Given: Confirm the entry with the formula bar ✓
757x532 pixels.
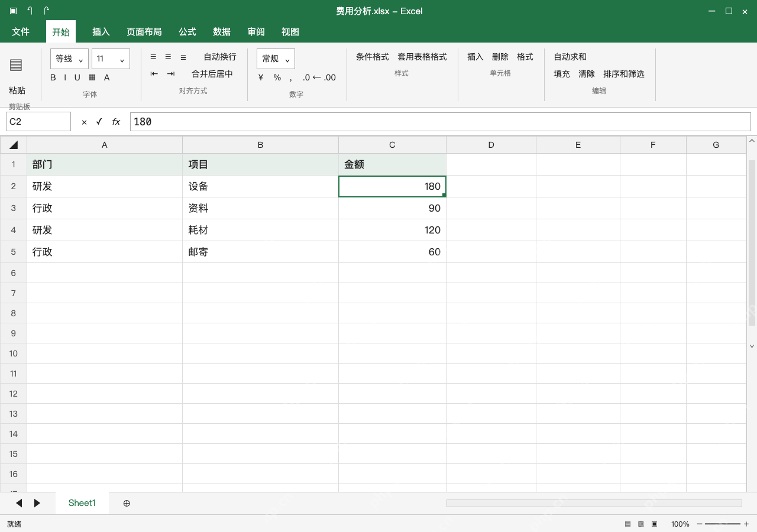Looking at the screenshot, I should coord(99,122).
